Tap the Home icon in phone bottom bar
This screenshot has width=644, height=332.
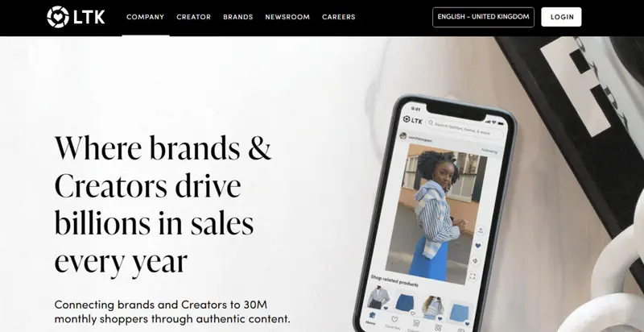(372, 317)
